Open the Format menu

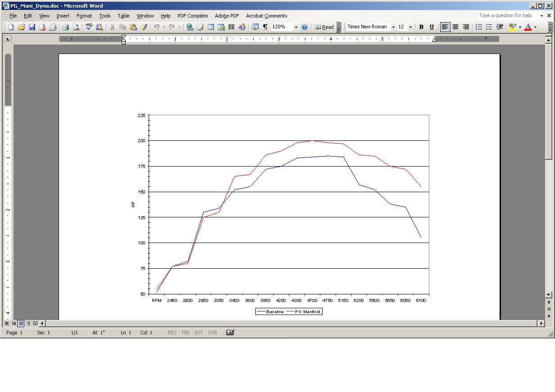[84, 16]
